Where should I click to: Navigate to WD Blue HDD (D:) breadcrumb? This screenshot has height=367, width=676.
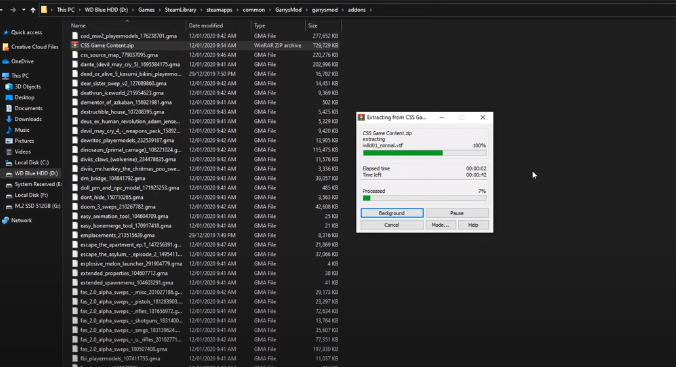[x=106, y=9]
